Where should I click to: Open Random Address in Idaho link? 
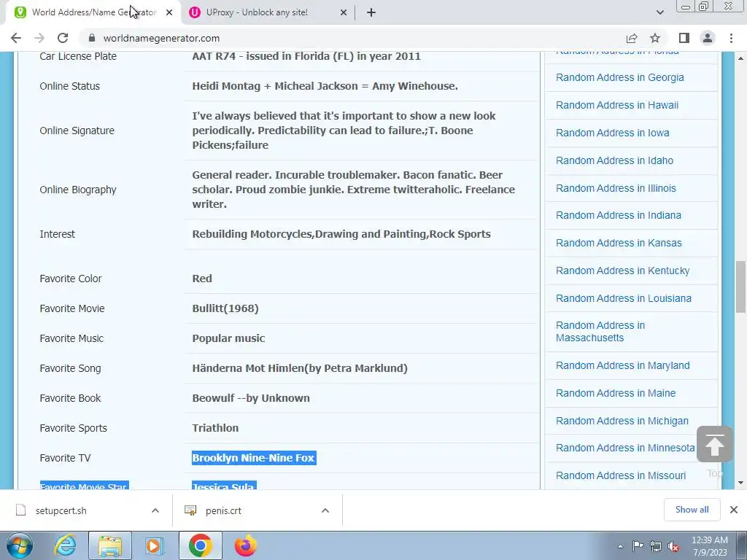(x=614, y=160)
